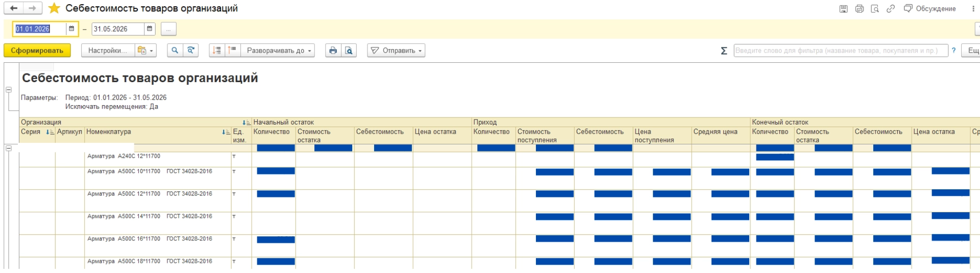Click the Организация column sort icon
Screen dimensions: 980x273
(247, 122)
